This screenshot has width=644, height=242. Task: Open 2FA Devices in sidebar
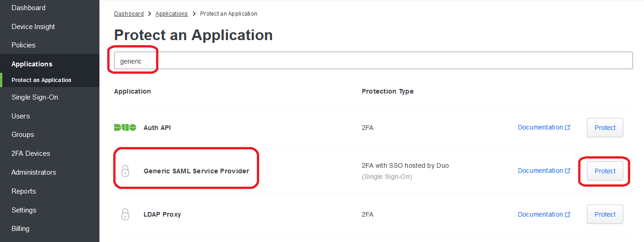31,153
